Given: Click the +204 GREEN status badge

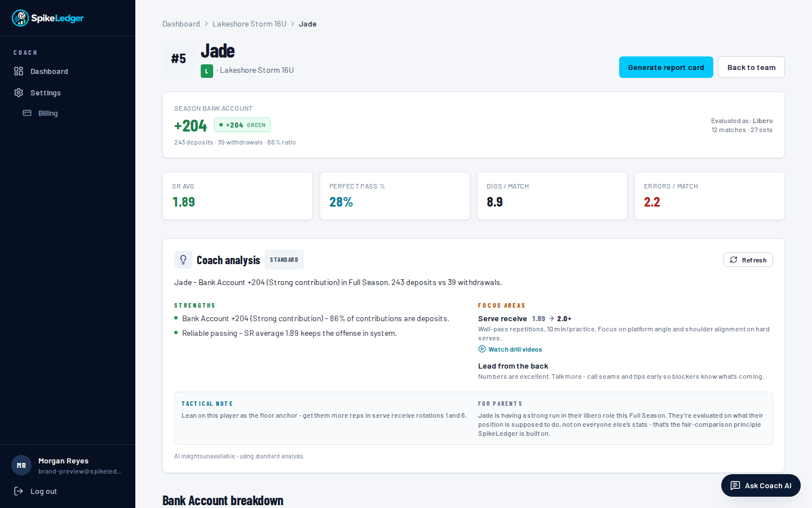Looking at the screenshot, I should pos(242,125).
